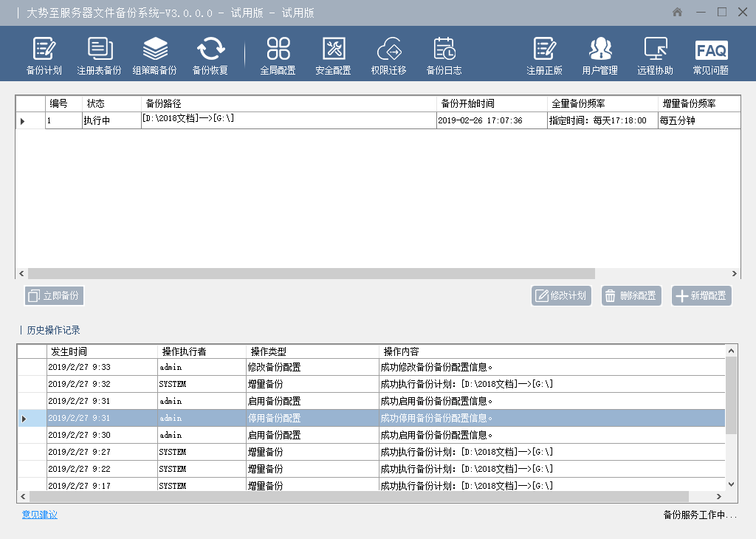Open the 备份计划 backup plan icon

point(44,56)
